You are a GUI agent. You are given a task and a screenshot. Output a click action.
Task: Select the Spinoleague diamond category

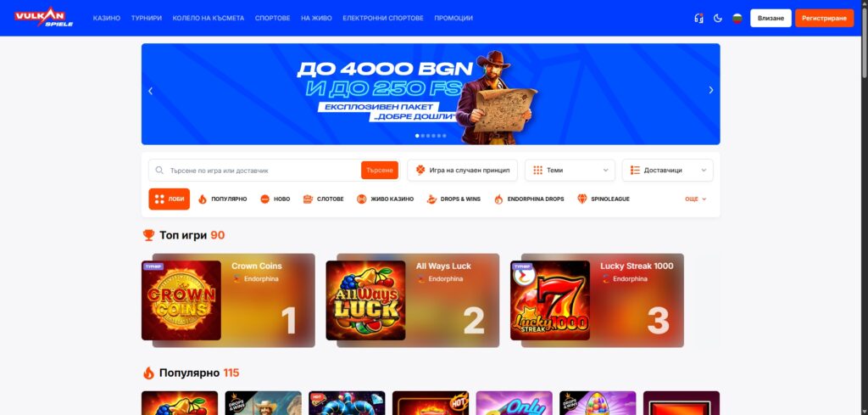(x=604, y=199)
